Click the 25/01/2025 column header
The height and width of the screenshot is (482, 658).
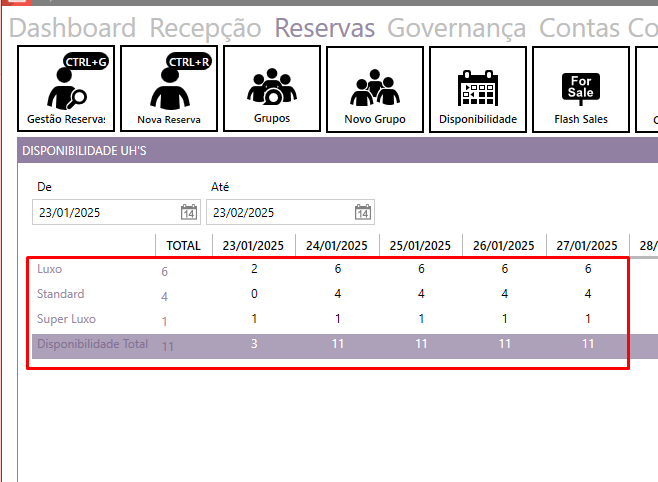click(x=420, y=245)
